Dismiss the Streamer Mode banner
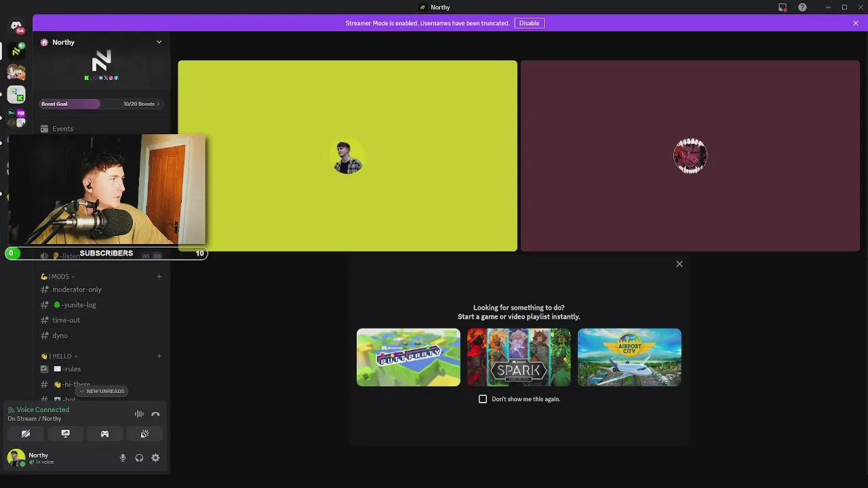The height and width of the screenshot is (488, 868). [856, 23]
